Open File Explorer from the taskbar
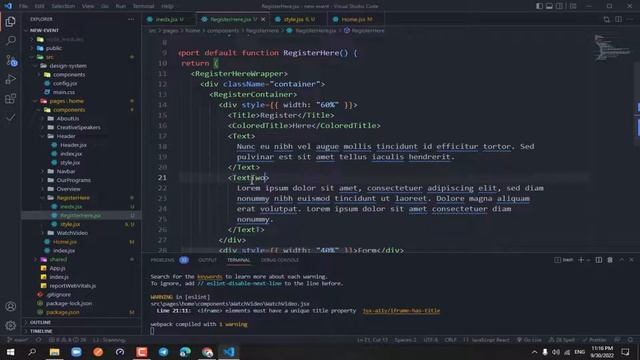Viewport: 640px width, 360px height. pos(54,352)
